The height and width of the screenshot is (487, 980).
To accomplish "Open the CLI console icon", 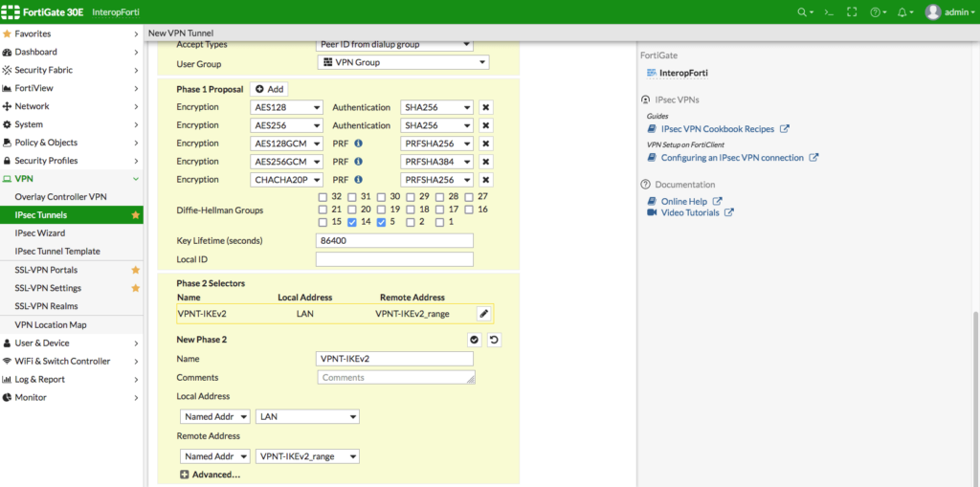I will click(x=829, y=11).
